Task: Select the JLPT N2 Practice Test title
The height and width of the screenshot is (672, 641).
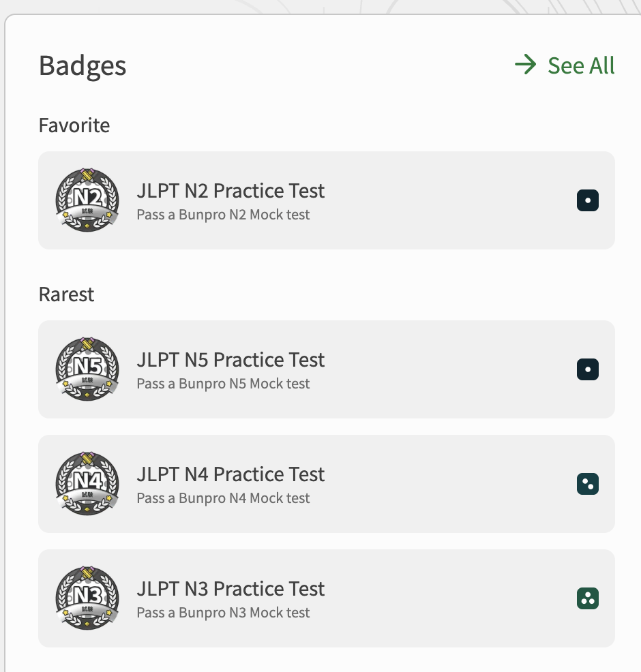Action: tap(230, 191)
